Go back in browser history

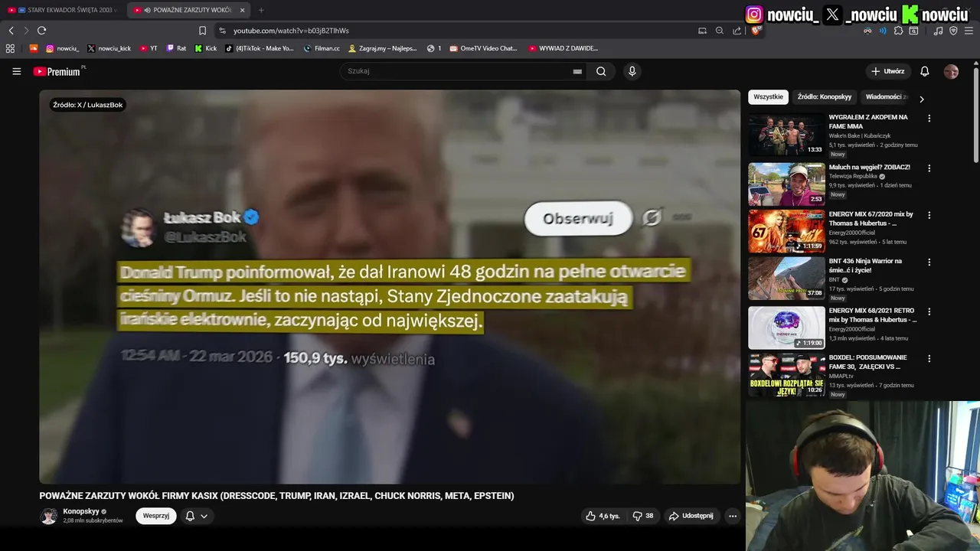[x=11, y=31]
